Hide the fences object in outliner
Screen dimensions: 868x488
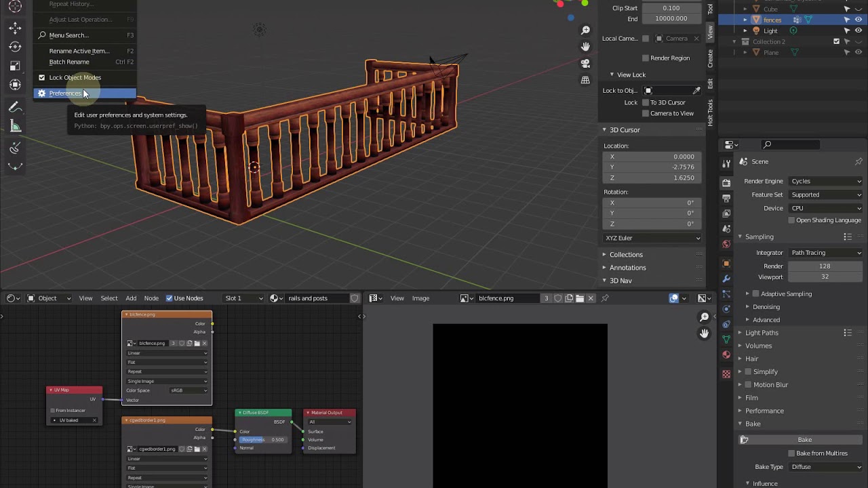pos(859,20)
